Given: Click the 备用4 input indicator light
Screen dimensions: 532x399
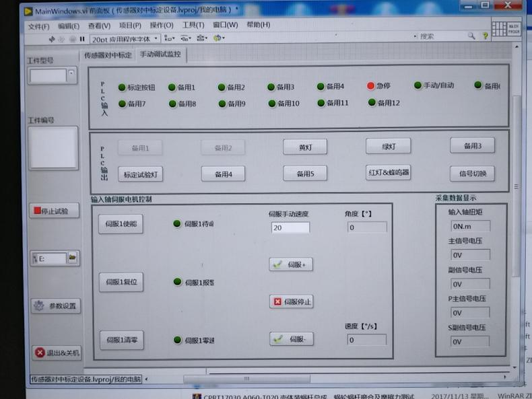Looking at the screenshot, I should [x=321, y=86].
